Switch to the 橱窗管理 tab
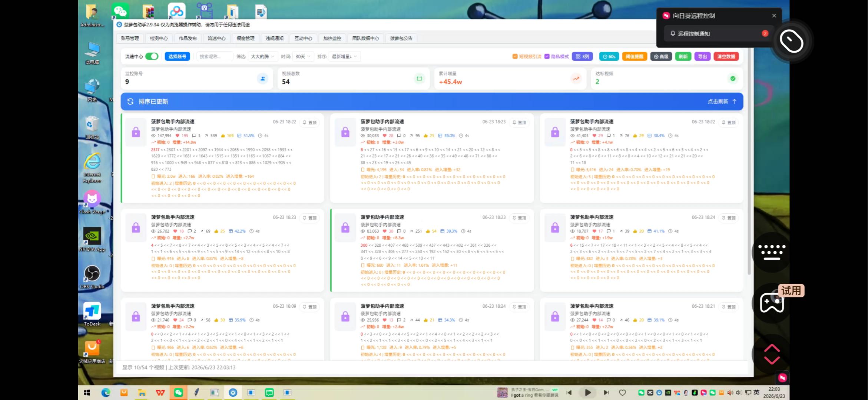The height and width of the screenshot is (400, 868). coord(245,38)
